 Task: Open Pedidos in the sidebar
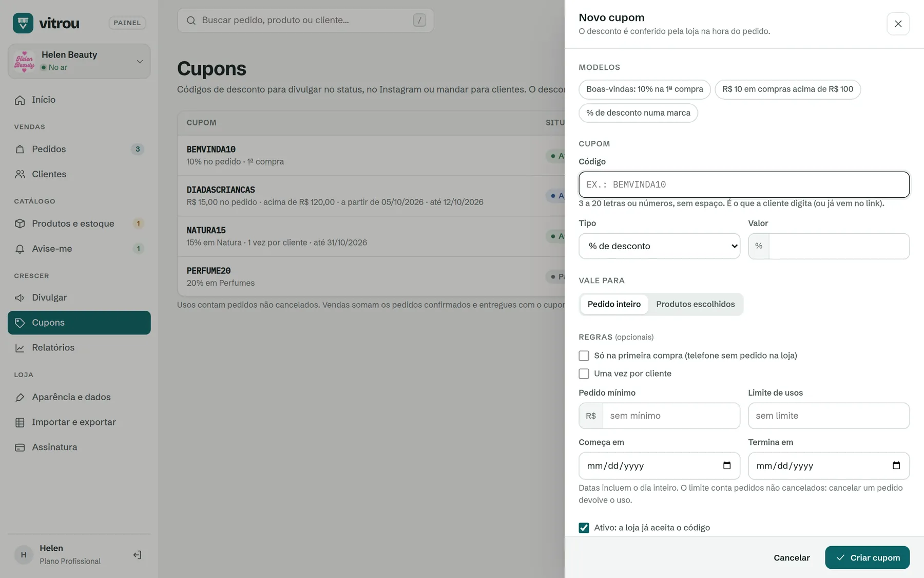79,149
